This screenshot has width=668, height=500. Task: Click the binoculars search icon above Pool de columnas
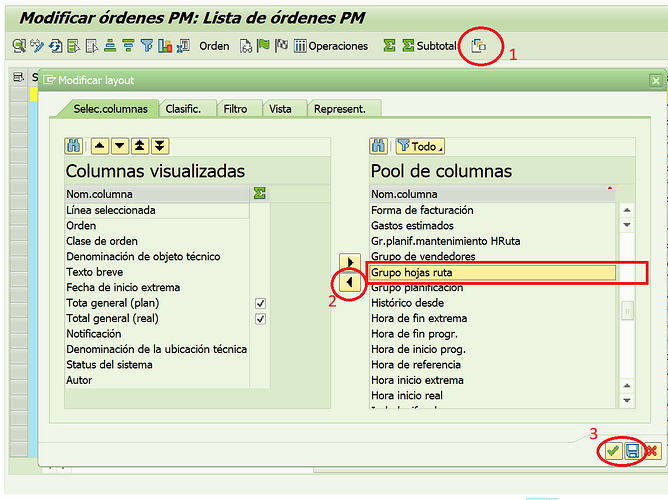pyautogui.click(x=378, y=146)
